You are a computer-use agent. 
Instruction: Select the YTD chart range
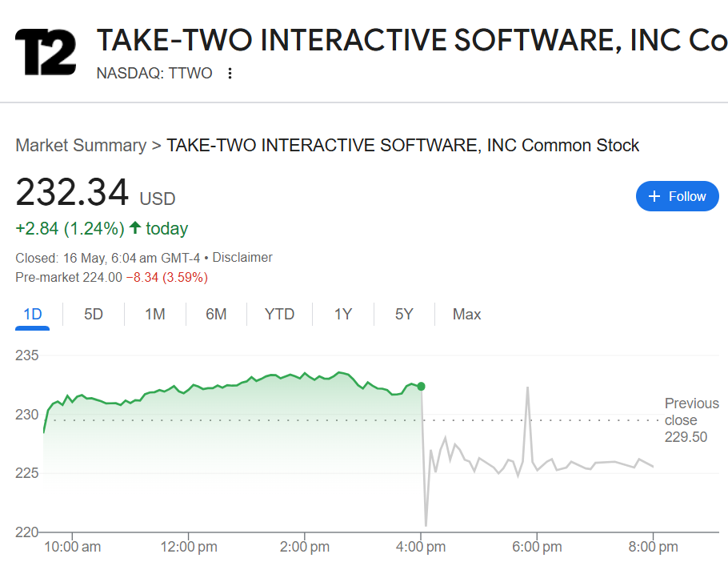279,315
